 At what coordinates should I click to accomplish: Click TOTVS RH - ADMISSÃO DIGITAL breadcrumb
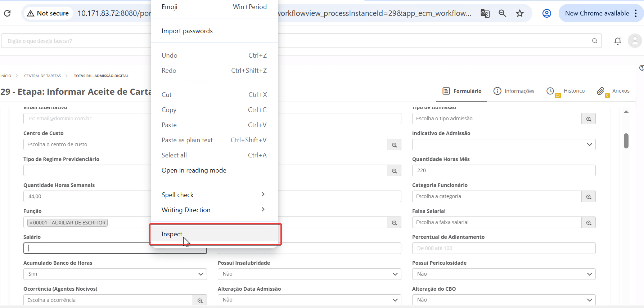101,76
